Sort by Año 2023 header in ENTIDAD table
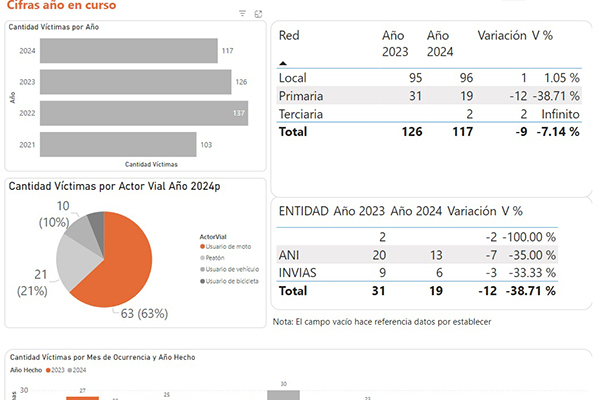Viewport: 600px width, 400px height. tap(359, 211)
